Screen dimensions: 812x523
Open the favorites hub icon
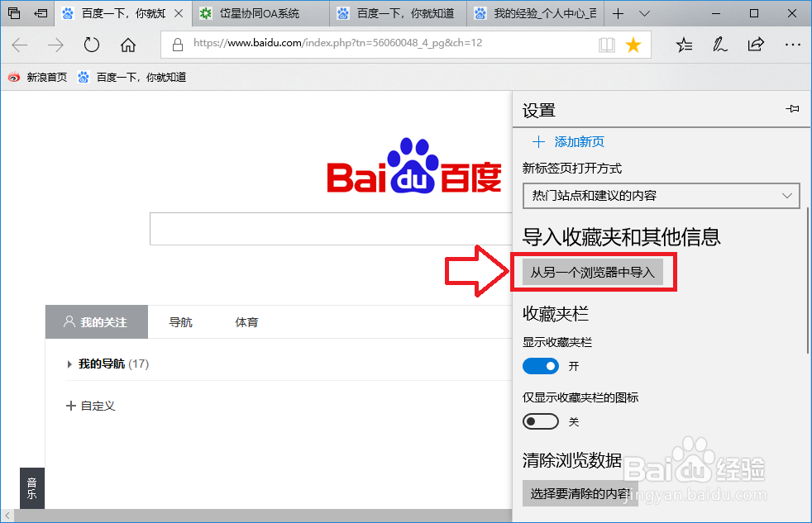click(684, 45)
